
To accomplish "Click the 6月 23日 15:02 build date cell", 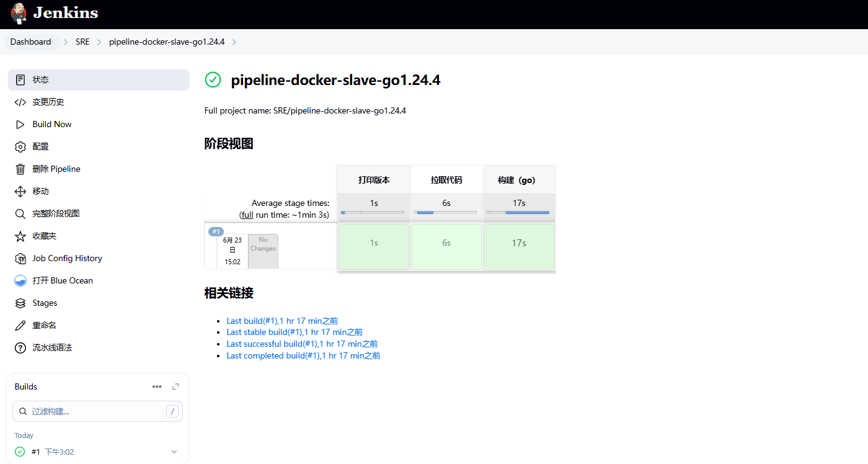I will pyautogui.click(x=232, y=251).
